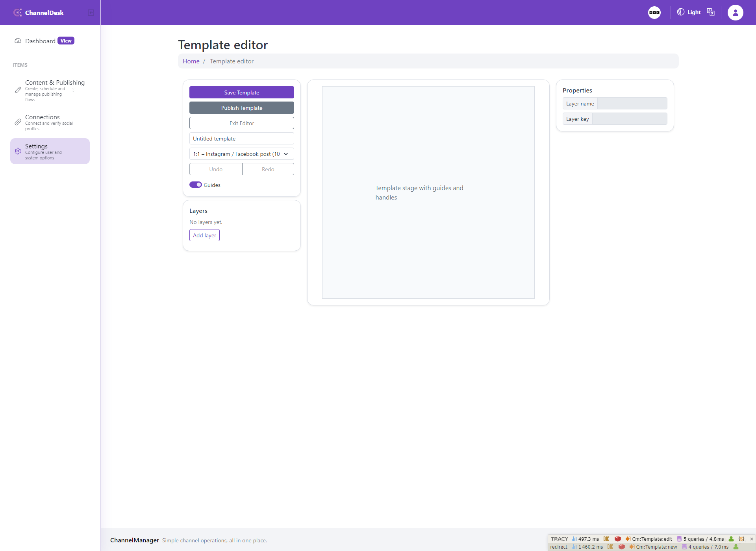Click the Save Template button
The height and width of the screenshot is (551, 756).
[x=242, y=92]
